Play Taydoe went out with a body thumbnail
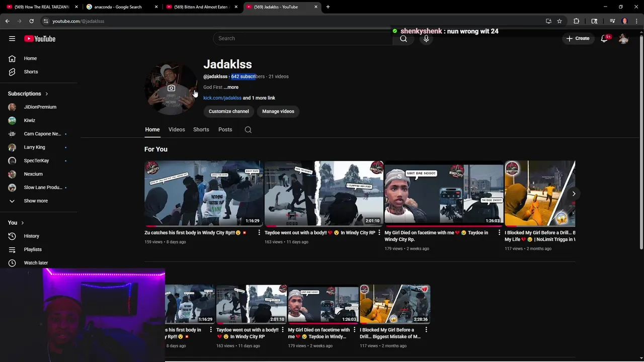 [x=324, y=194]
